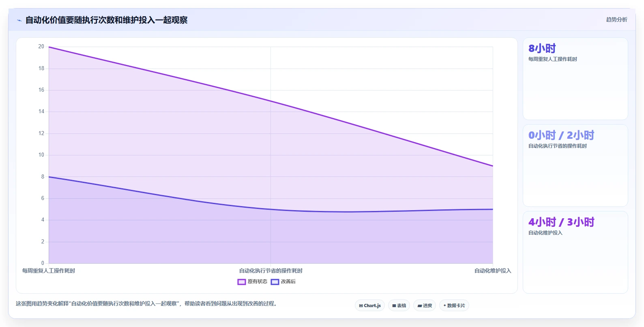Toggle the 原有状态 legend entry
Viewport: 644px width, 327px height.
tap(252, 282)
